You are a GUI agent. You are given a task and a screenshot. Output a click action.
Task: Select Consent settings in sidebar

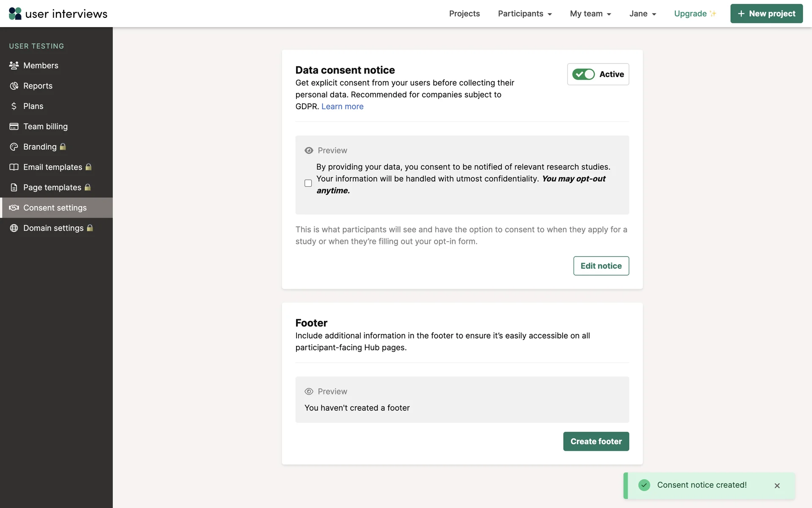click(x=55, y=208)
